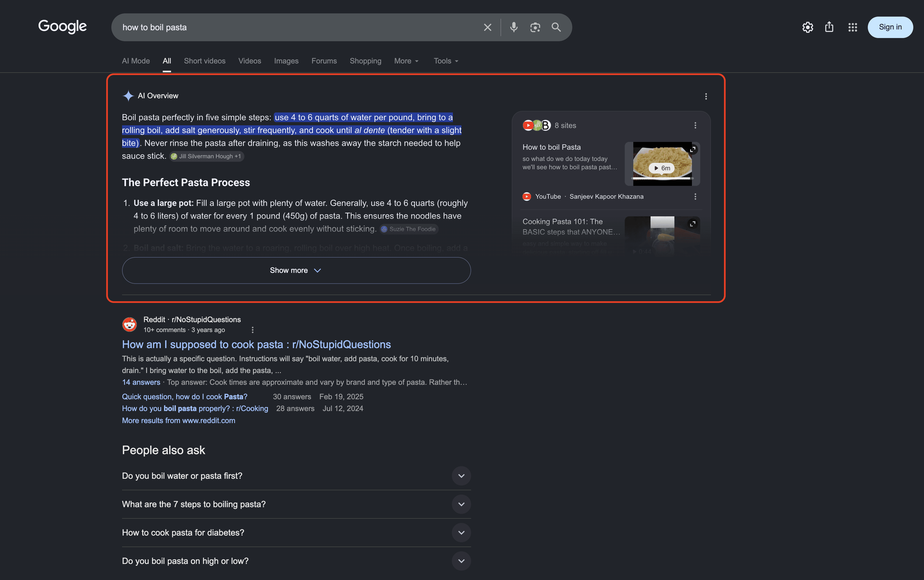This screenshot has width=924, height=580.
Task: Play the 6m pasta video thumbnail
Action: click(x=662, y=164)
